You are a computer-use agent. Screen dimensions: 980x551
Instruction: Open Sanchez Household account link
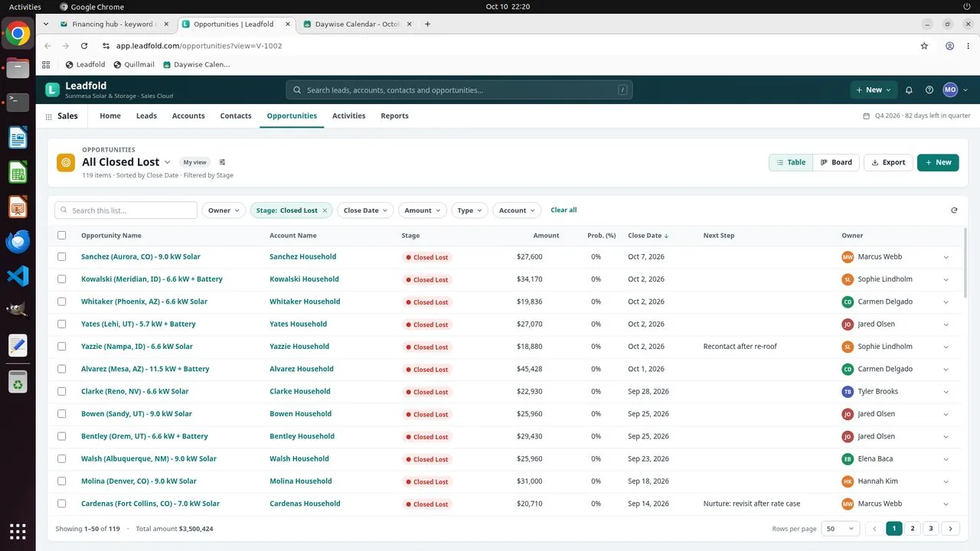(x=302, y=257)
